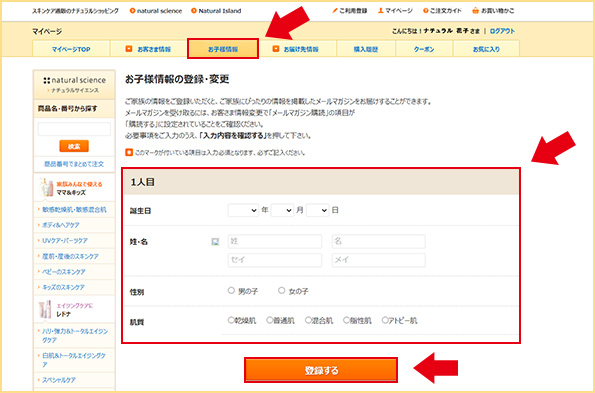Screen dimensions: 595x393
Task: Open 敏感乾燥肌・敏感混合肌 category
Action: tap(74, 209)
